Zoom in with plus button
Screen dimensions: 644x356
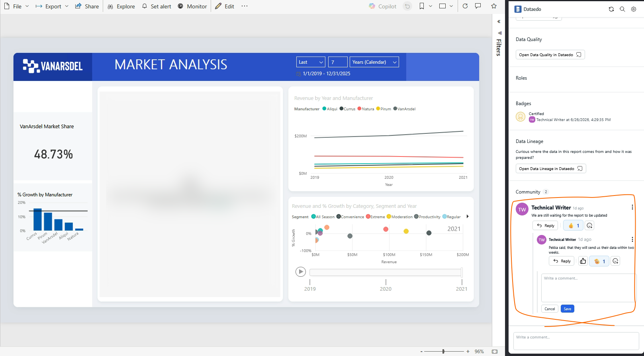point(468,352)
